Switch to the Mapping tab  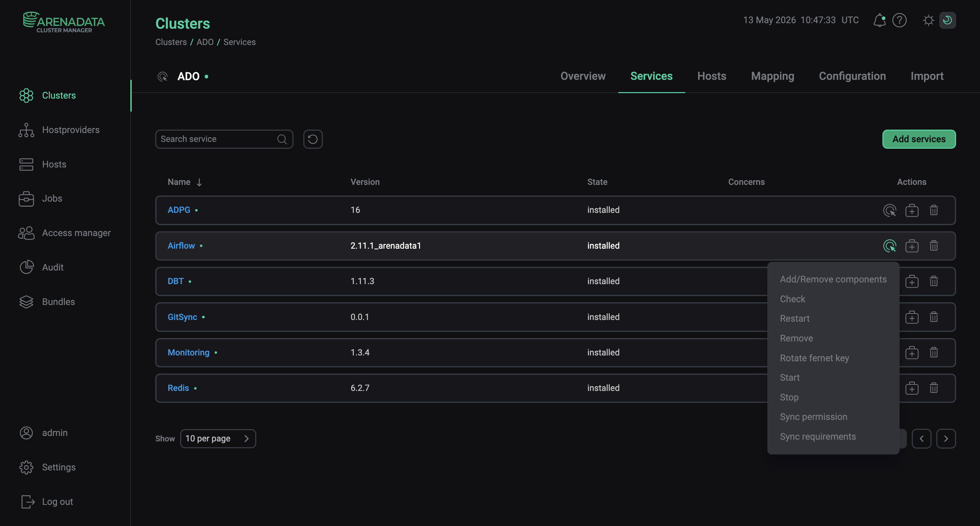click(x=772, y=76)
